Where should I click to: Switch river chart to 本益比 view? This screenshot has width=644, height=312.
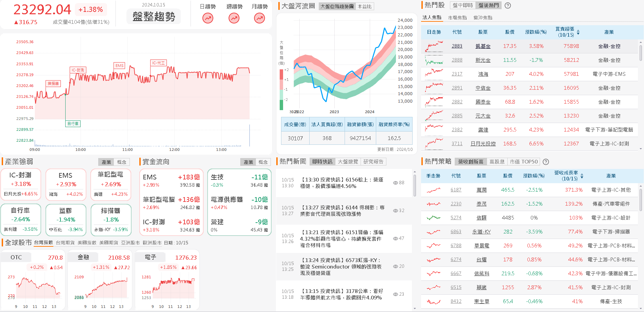365,6
